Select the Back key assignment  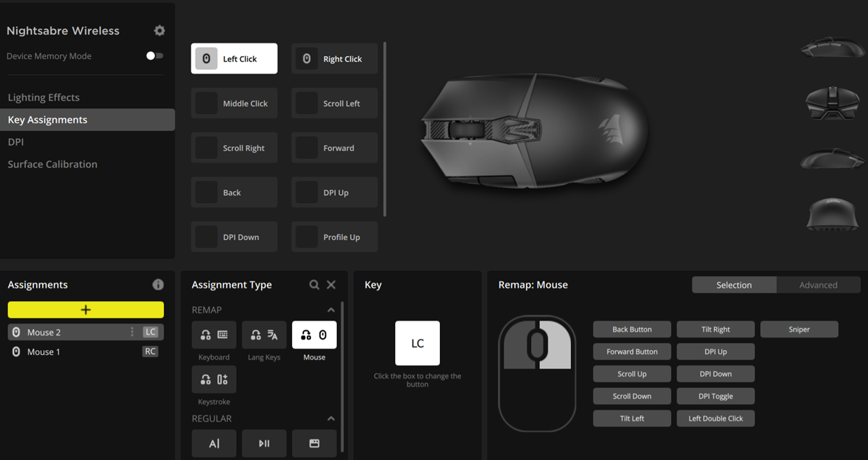234,193
